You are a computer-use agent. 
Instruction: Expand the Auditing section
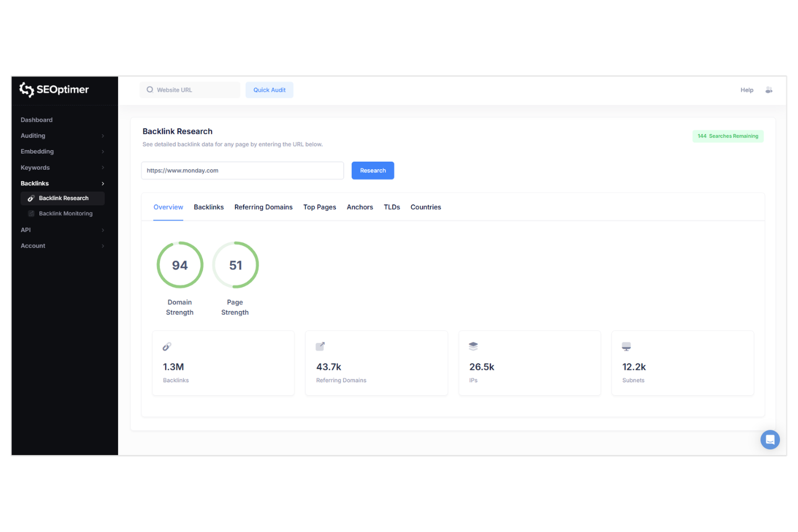32,135
